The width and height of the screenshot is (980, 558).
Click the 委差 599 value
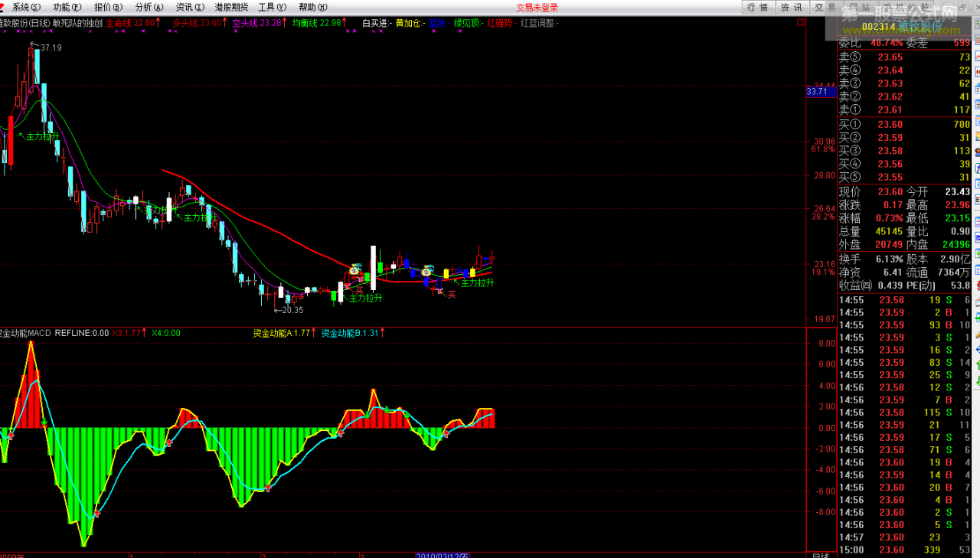pos(962,43)
